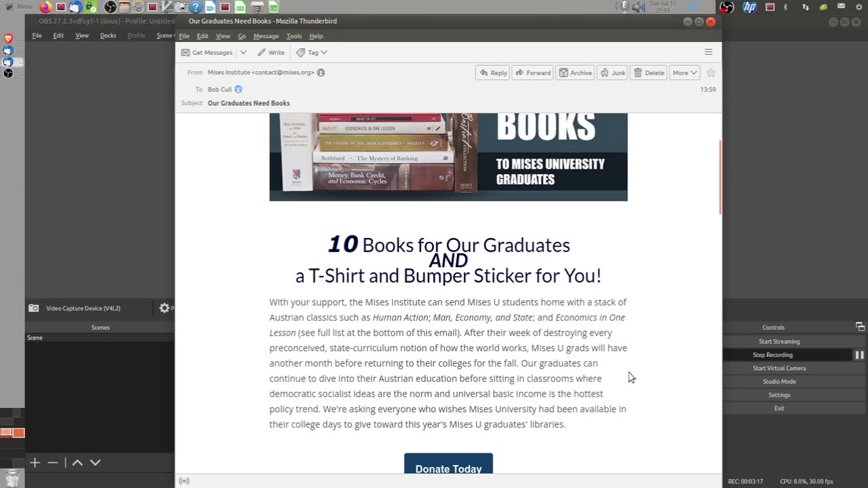This screenshot has width=868, height=488.
Task: Click the address book icon beside Bob Cull
Action: click(x=238, y=89)
